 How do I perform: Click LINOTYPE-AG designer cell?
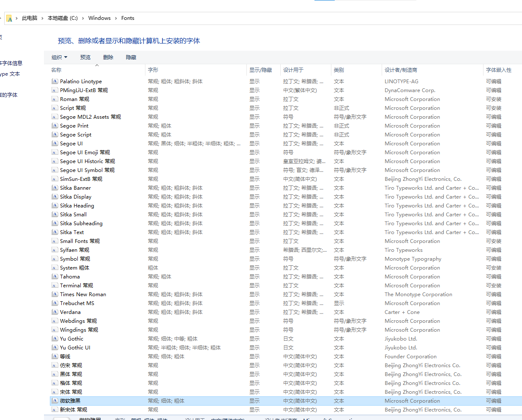402,81
